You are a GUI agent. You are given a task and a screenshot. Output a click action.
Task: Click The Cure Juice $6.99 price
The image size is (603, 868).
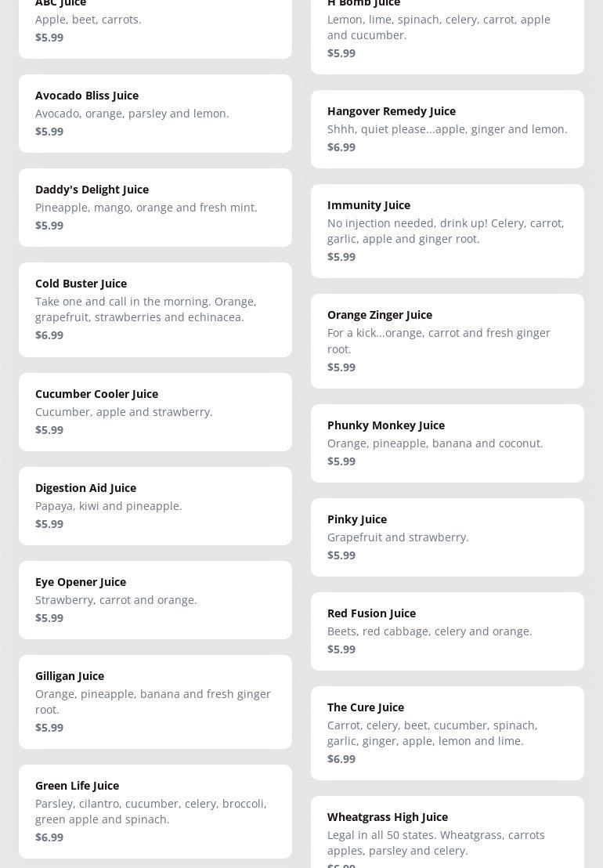point(341,759)
